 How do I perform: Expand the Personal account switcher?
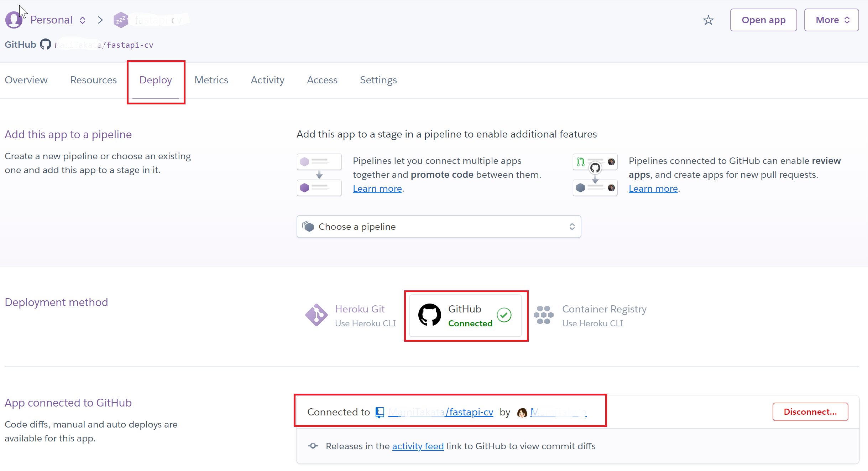tap(58, 20)
